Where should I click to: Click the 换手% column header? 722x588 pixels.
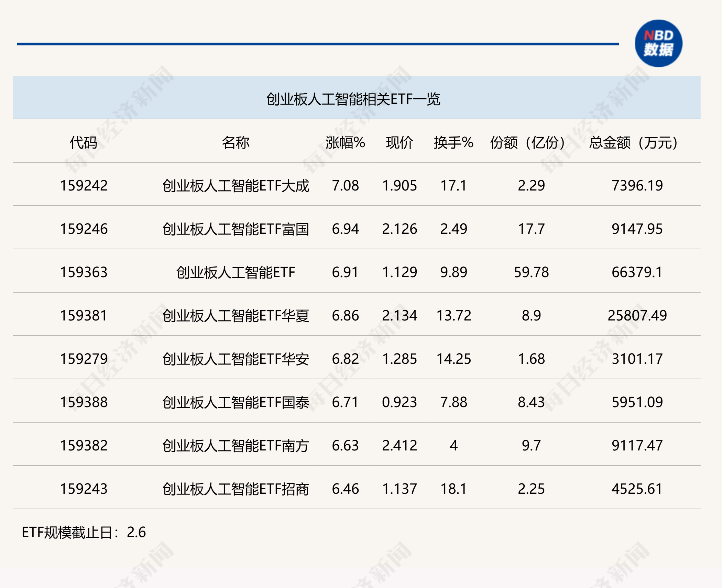tap(453, 142)
